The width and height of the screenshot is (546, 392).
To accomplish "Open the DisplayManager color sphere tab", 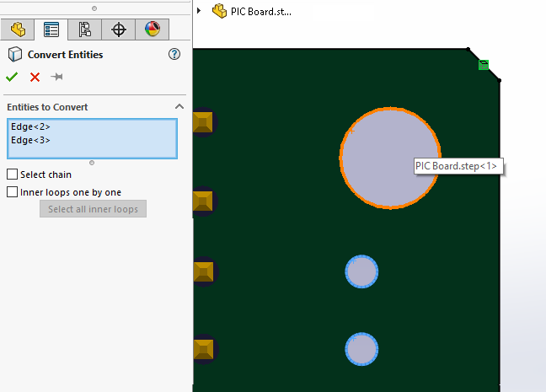I will click(x=152, y=30).
